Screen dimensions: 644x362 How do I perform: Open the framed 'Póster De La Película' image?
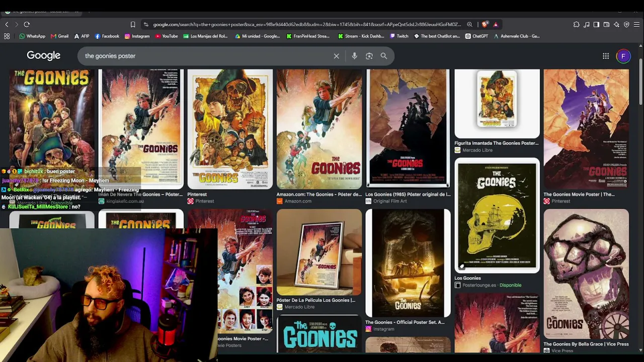pos(319,252)
